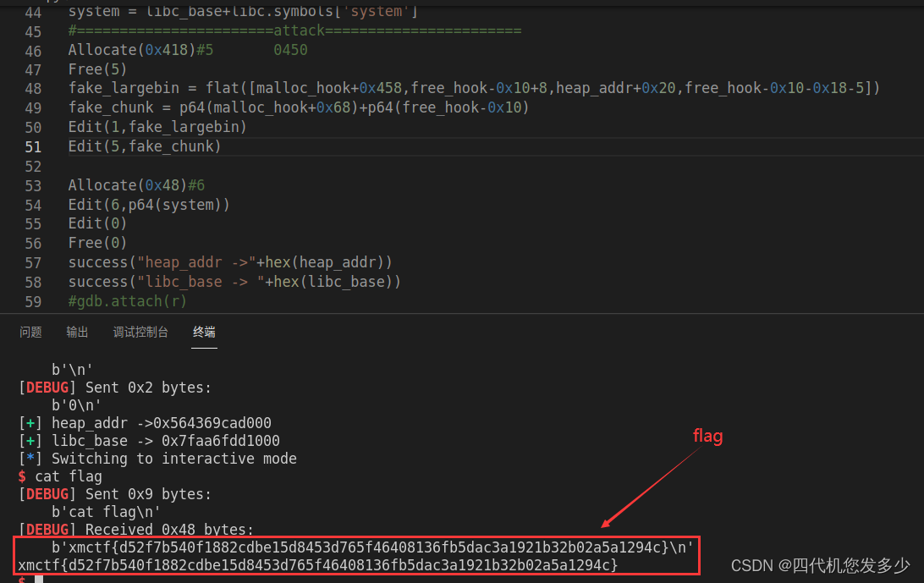Click the Sent 0x2 bytes debug line
The width and height of the screenshot is (924, 583).
point(115,388)
